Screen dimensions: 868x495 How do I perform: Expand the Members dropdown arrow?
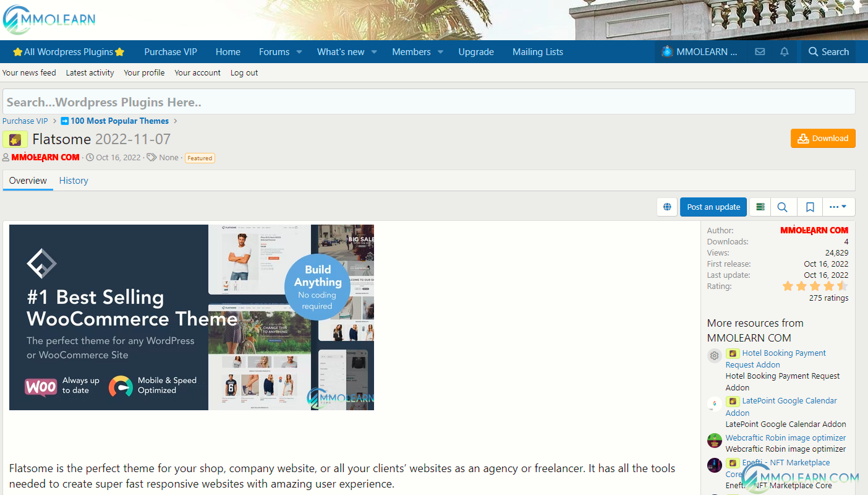coord(440,52)
